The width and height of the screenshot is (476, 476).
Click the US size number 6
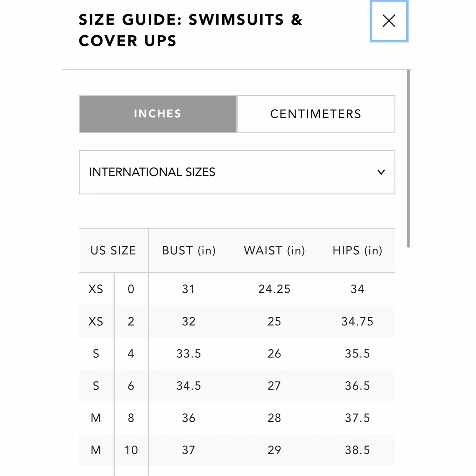131,386
